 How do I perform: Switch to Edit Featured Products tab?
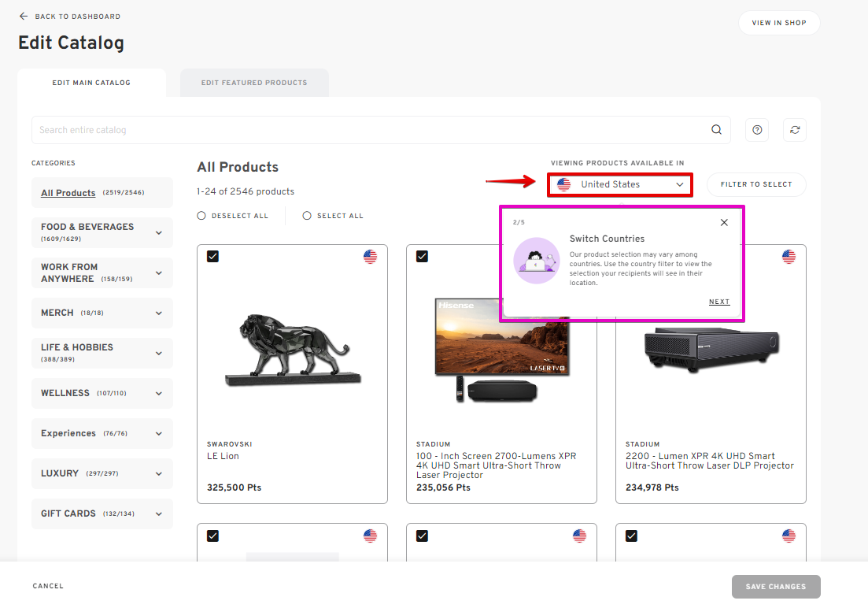pos(254,83)
